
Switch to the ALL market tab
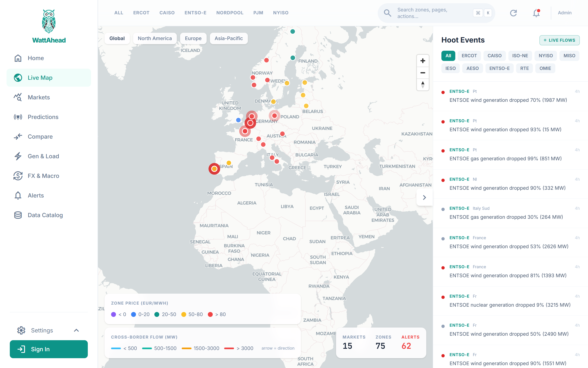click(x=119, y=13)
